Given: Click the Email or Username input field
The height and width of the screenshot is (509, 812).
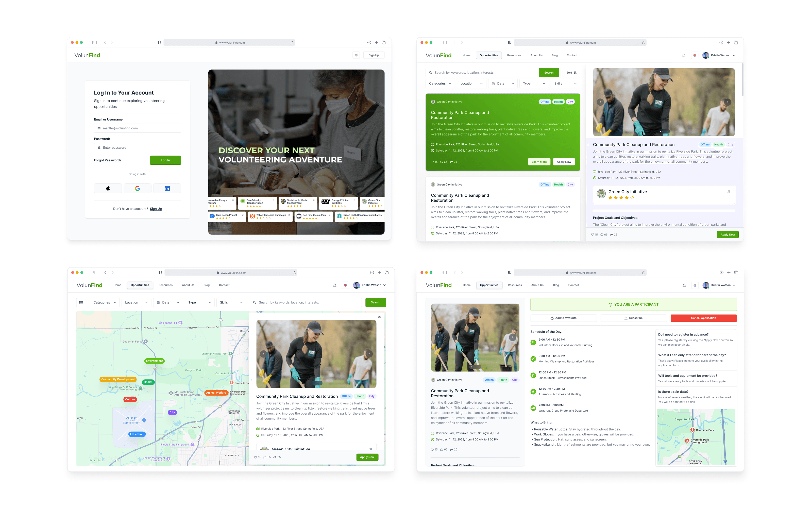Looking at the screenshot, I should [x=137, y=128].
